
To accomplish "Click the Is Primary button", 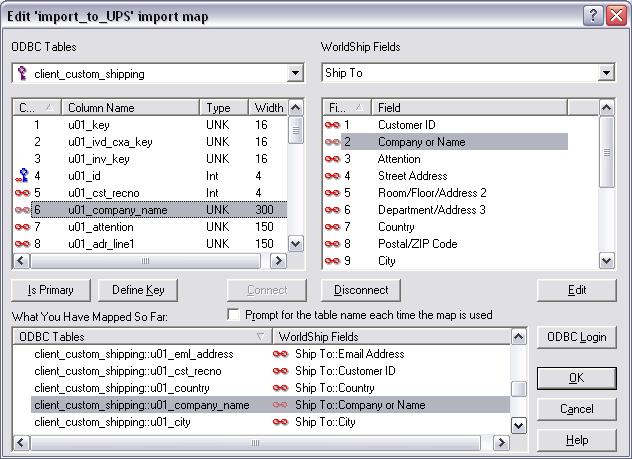I will point(51,290).
